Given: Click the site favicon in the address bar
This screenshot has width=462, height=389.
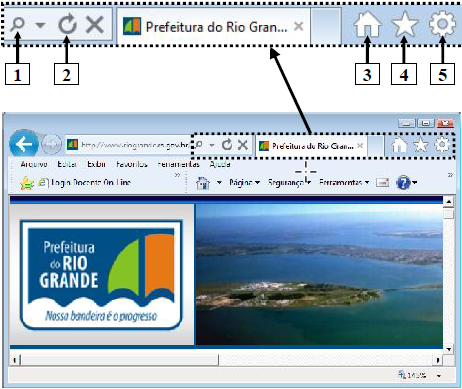Looking at the screenshot, I should pyautogui.click(x=73, y=145).
